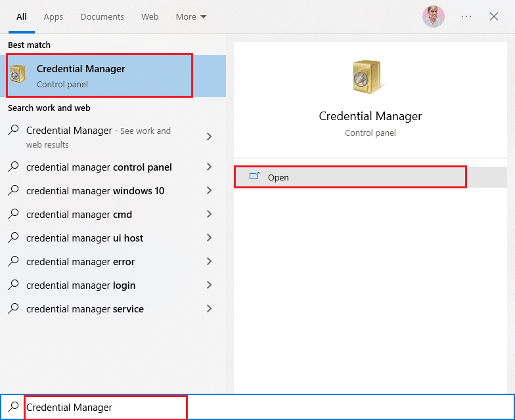The image size is (515, 420).
Task: Expand the More filter dropdown
Action: [x=190, y=17]
